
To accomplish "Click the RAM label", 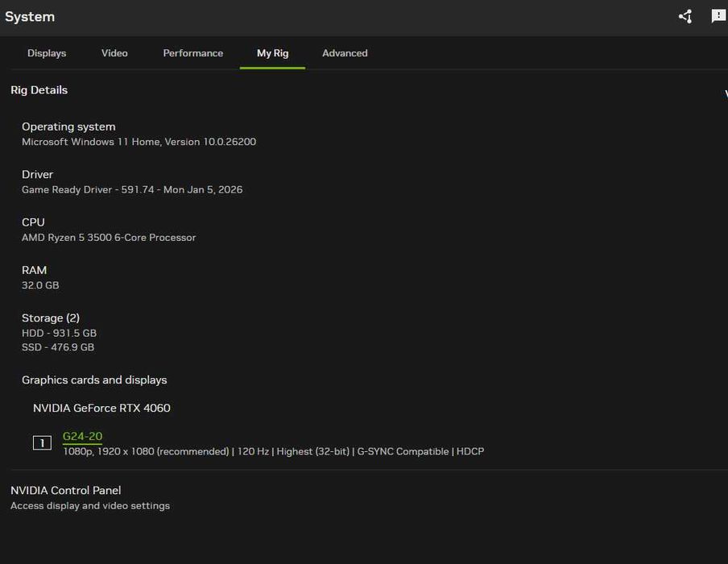I will pyautogui.click(x=34, y=270).
